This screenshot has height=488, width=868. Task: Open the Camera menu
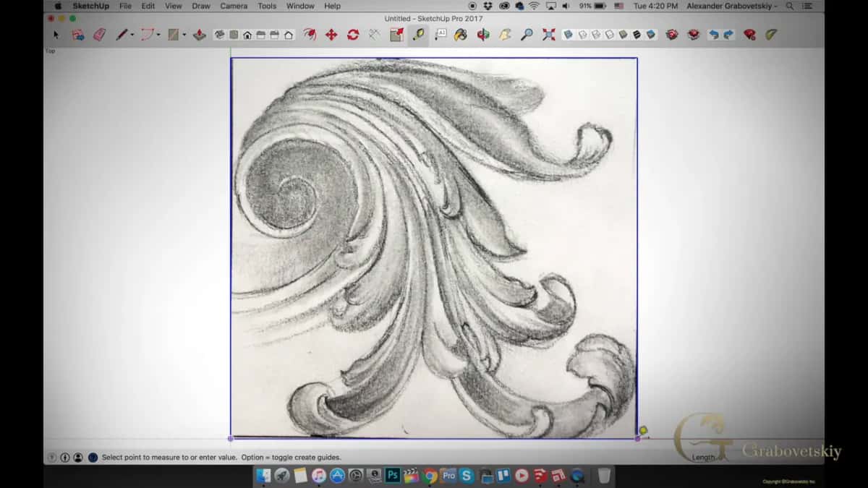pyautogui.click(x=234, y=6)
